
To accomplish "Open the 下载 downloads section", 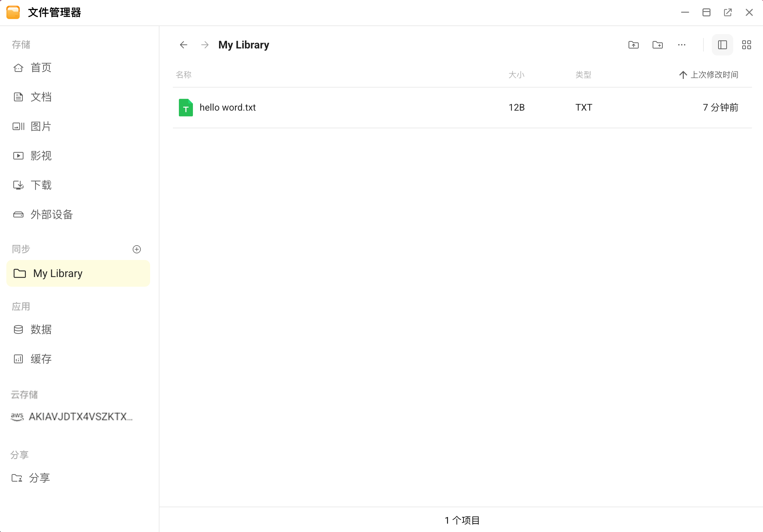I will click(41, 185).
